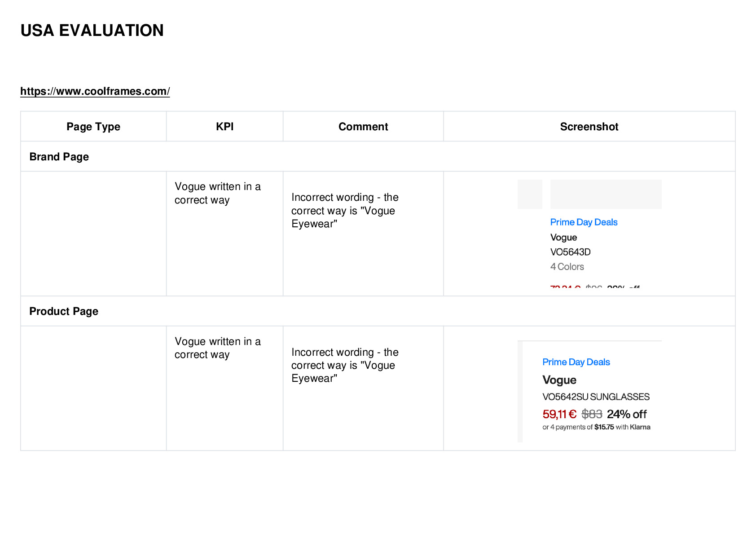Image resolution: width=756 pixels, height=535 pixels.
Task: Click the "Page Type" column header
Action: [93, 127]
